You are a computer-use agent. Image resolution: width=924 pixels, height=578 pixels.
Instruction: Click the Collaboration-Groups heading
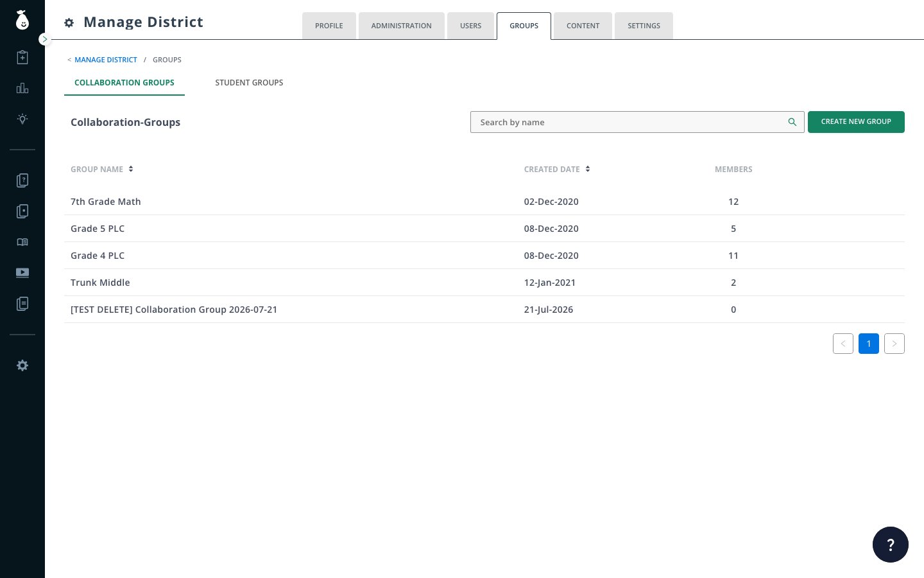pos(126,122)
